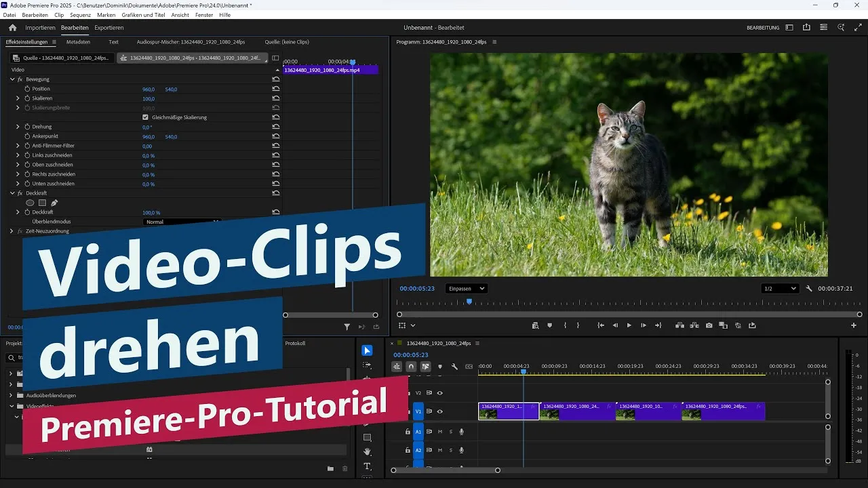Viewport: 868px width, 488px height.
Task: Toggle track output visibility for V2
Action: [441, 392]
